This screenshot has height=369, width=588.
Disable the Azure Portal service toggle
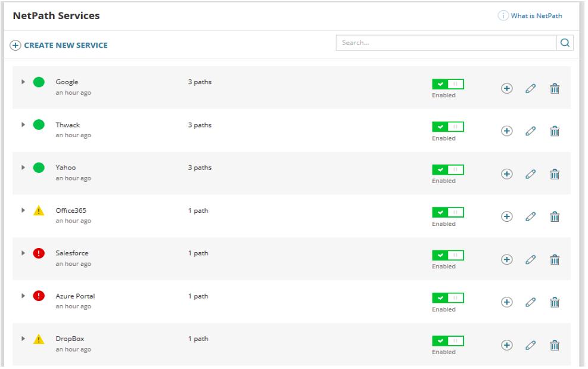[448, 298]
